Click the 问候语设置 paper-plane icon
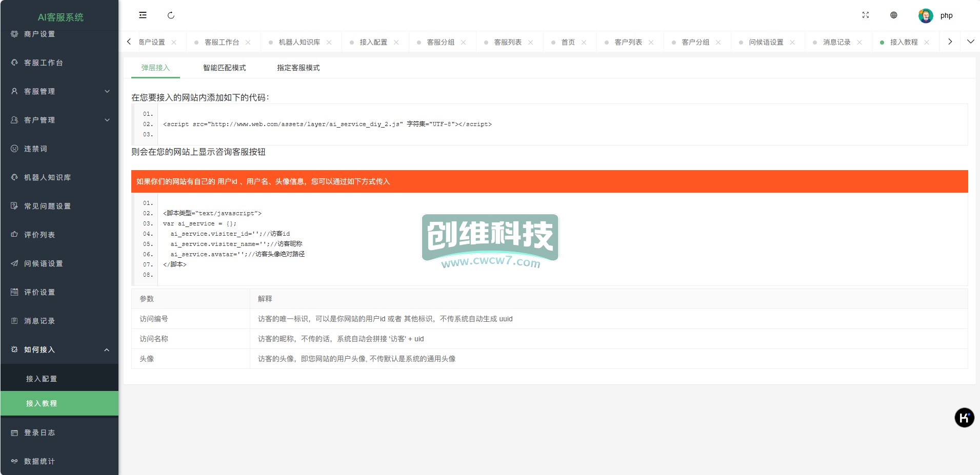Screen dimensions: 980x475 14,263
